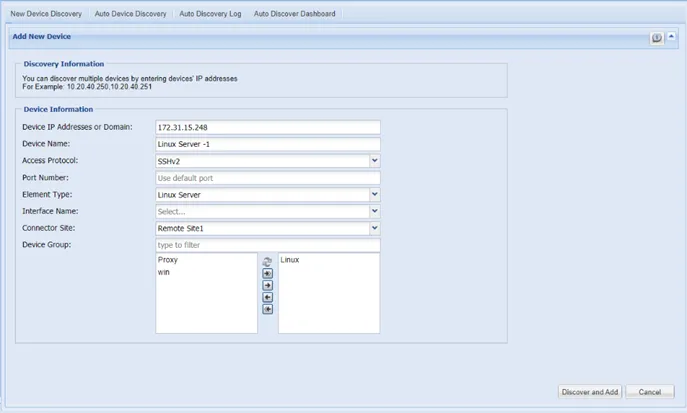Viewport: 687px width, 413px height.
Task: Click the Cancel button
Action: tap(650, 392)
